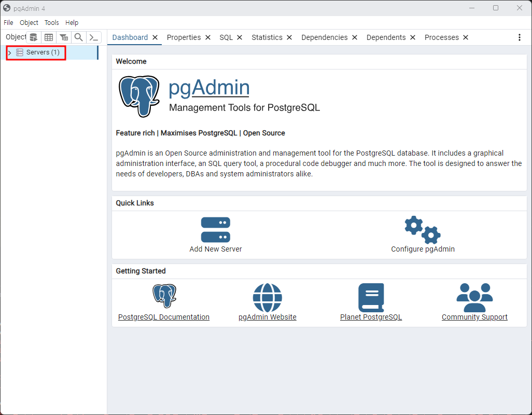Open the Tools menu
Screen dimensions: 532x415
pos(51,22)
